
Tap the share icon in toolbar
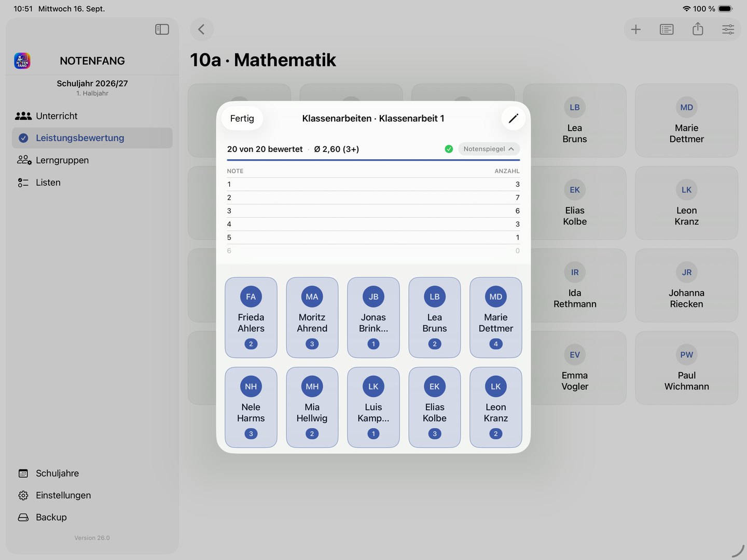pos(698,29)
